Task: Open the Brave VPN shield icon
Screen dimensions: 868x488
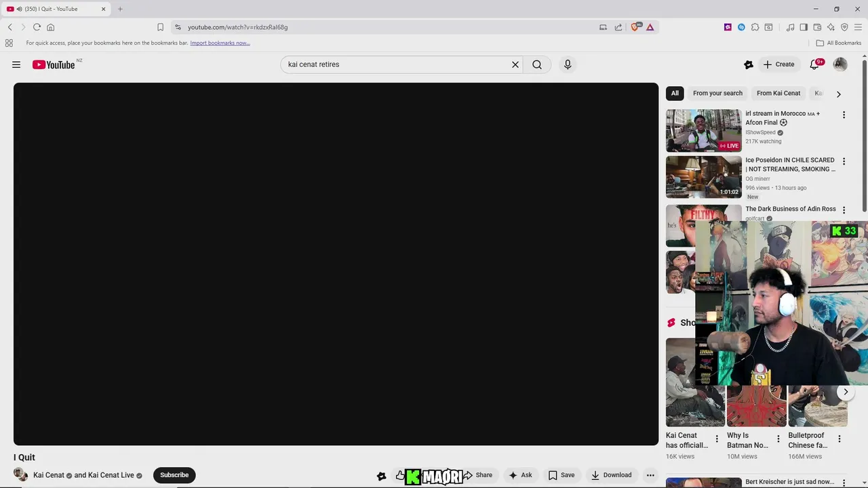Action: [x=844, y=27]
